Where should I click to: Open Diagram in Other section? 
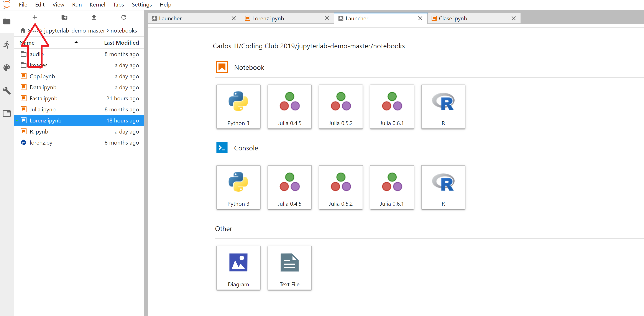[x=238, y=267]
